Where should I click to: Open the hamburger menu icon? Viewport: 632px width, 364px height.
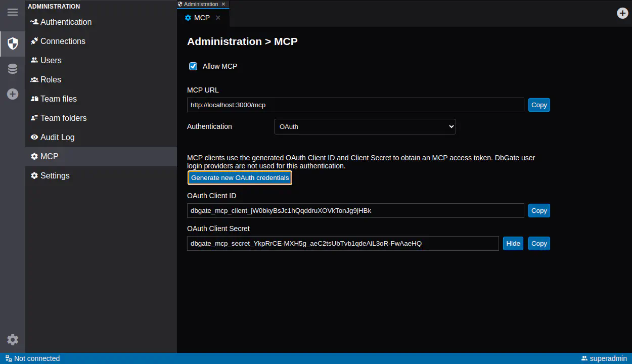point(13,12)
